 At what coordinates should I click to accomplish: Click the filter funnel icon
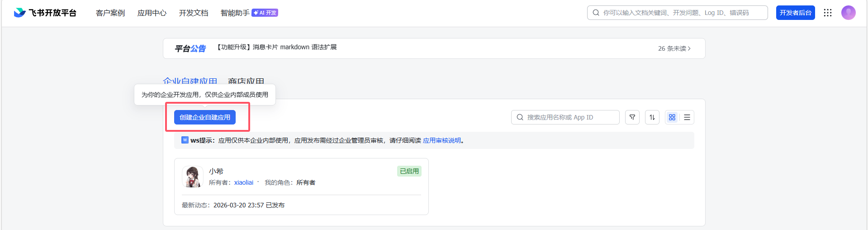(x=632, y=117)
